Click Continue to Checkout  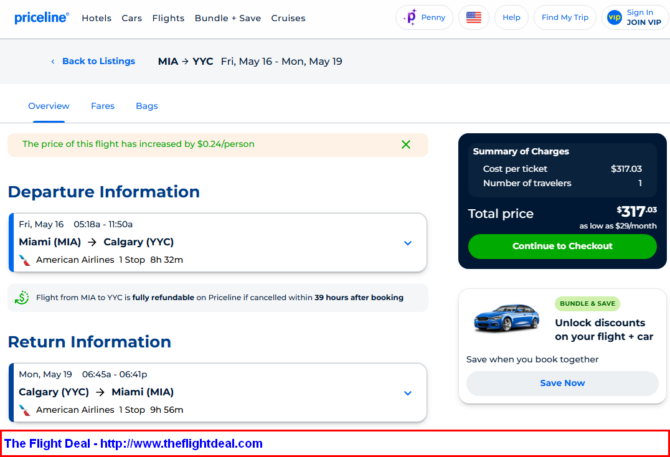click(x=562, y=246)
